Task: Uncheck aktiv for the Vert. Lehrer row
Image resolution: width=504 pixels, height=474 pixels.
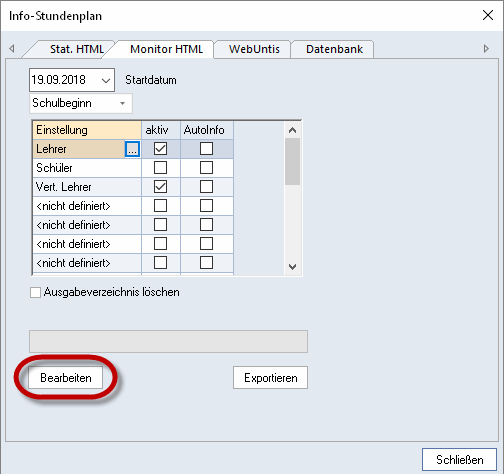Action: [160, 187]
